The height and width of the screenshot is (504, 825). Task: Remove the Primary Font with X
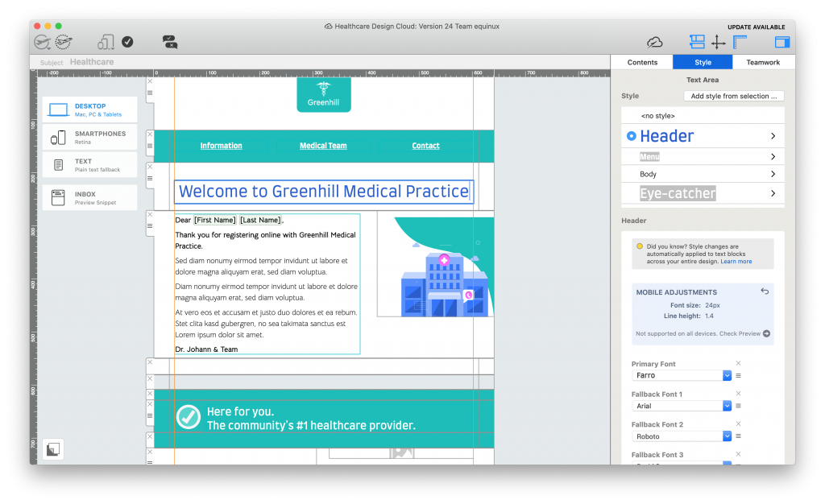tap(738, 363)
